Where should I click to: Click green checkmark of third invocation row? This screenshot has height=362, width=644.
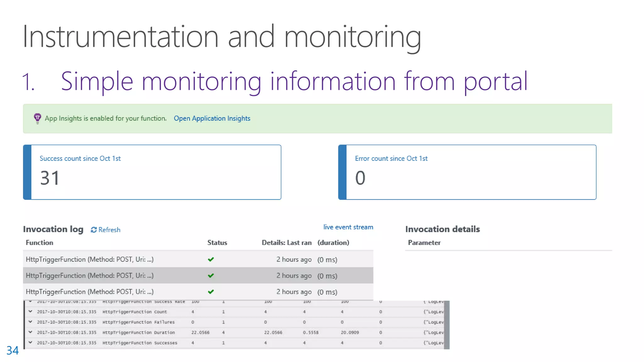click(211, 292)
